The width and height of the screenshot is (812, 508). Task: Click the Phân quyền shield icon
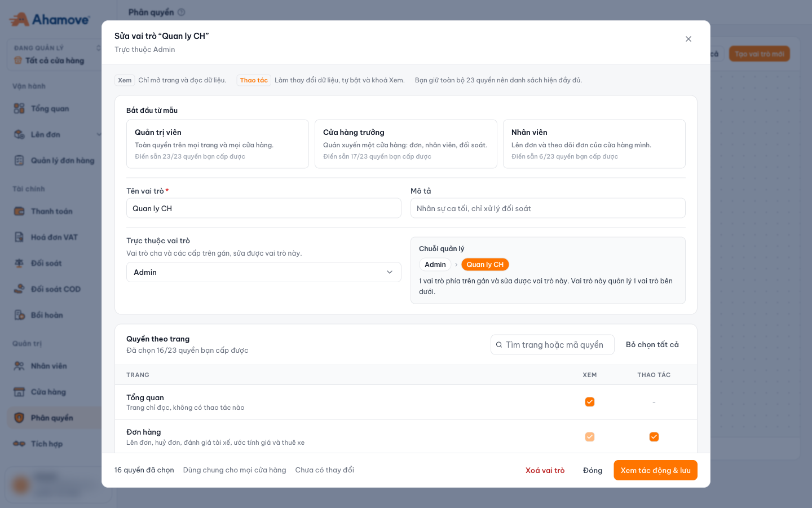pos(19,418)
